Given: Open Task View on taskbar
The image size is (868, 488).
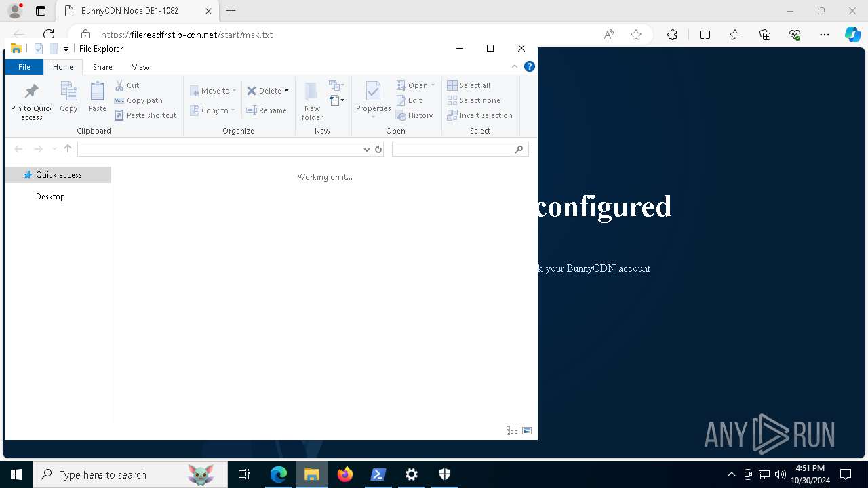Looking at the screenshot, I should [x=244, y=474].
